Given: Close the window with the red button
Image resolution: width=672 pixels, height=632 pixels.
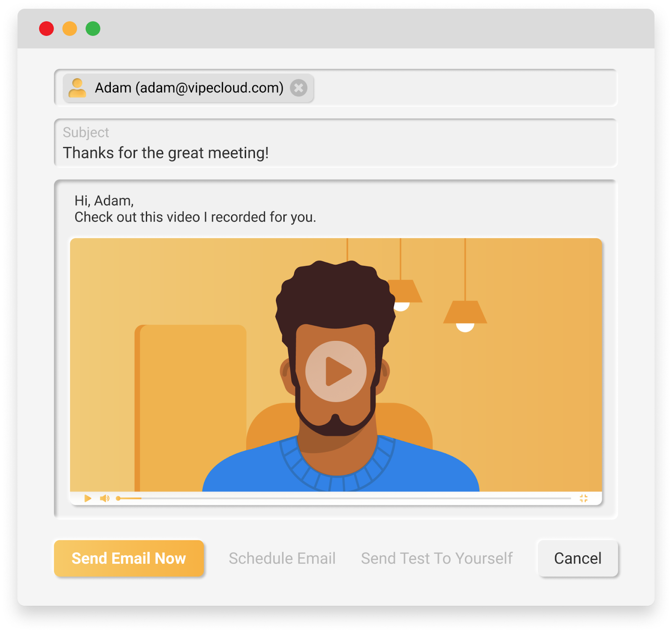Looking at the screenshot, I should pyautogui.click(x=47, y=29).
